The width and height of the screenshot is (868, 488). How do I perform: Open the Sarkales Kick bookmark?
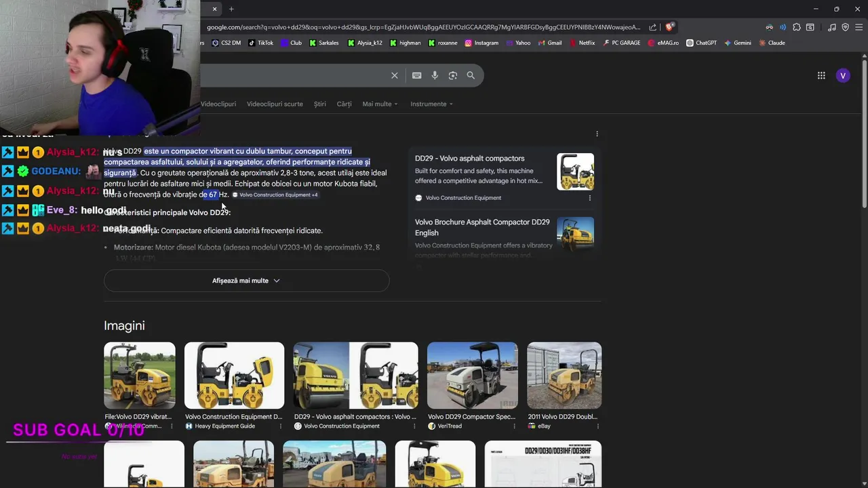point(324,43)
